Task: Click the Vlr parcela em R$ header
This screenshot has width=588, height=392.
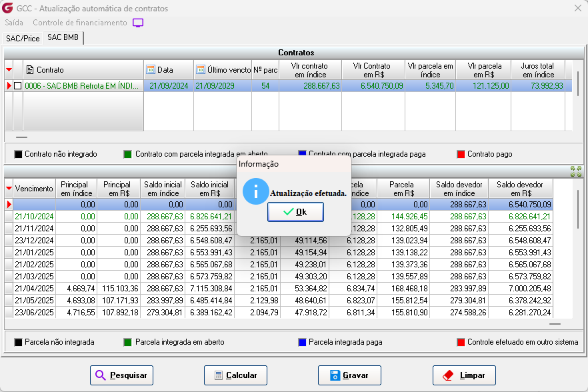Action: (x=483, y=70)
